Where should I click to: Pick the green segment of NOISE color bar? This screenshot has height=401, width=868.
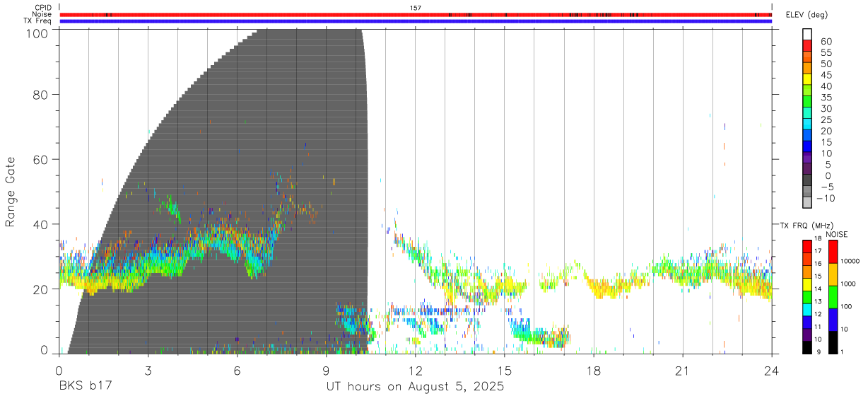point(833,297)
